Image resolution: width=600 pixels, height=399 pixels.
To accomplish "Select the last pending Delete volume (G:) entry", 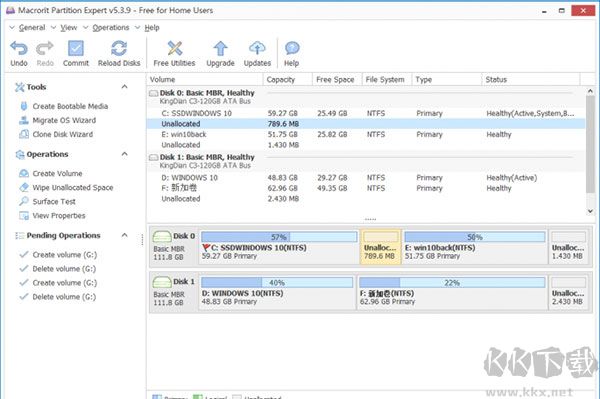I will point(58,296).
